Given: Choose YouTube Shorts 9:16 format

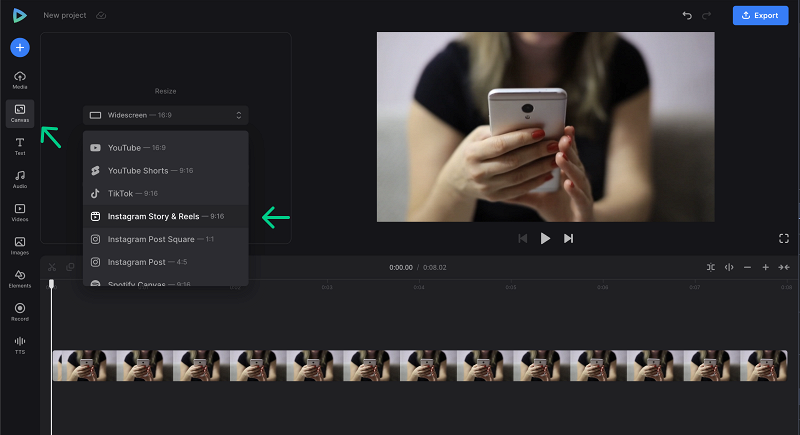Looking at the screenshot, I should [166, 171].
